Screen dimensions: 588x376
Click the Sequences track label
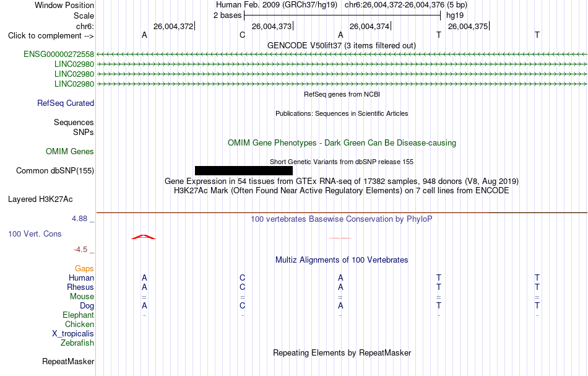coord(74,122)
